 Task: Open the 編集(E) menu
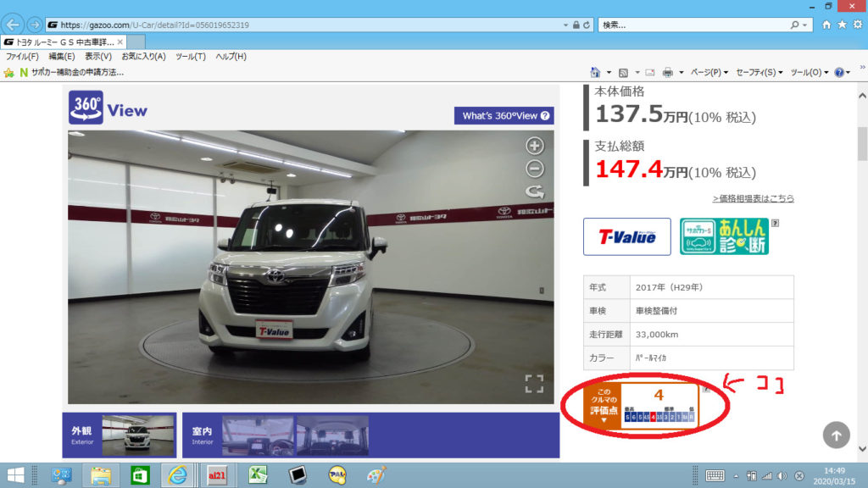(x=61, y=57)
